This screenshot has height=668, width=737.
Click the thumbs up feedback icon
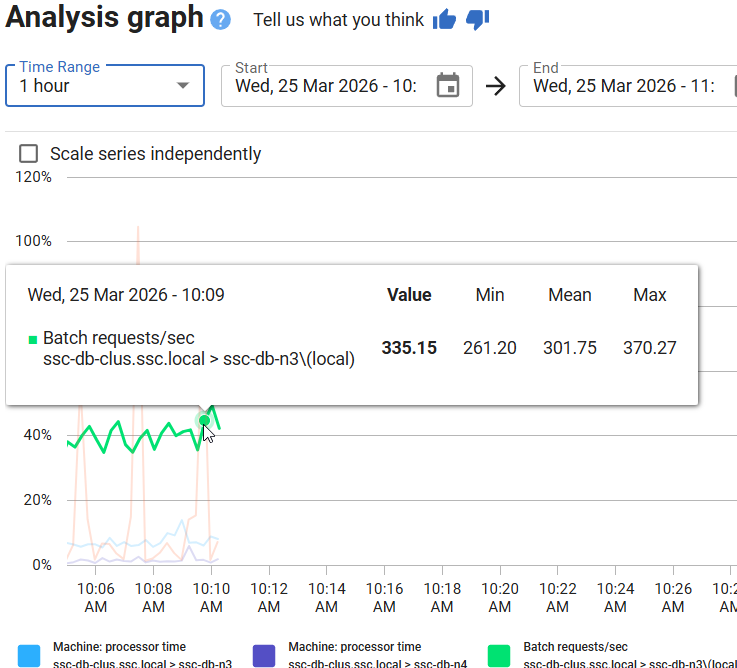444,20
